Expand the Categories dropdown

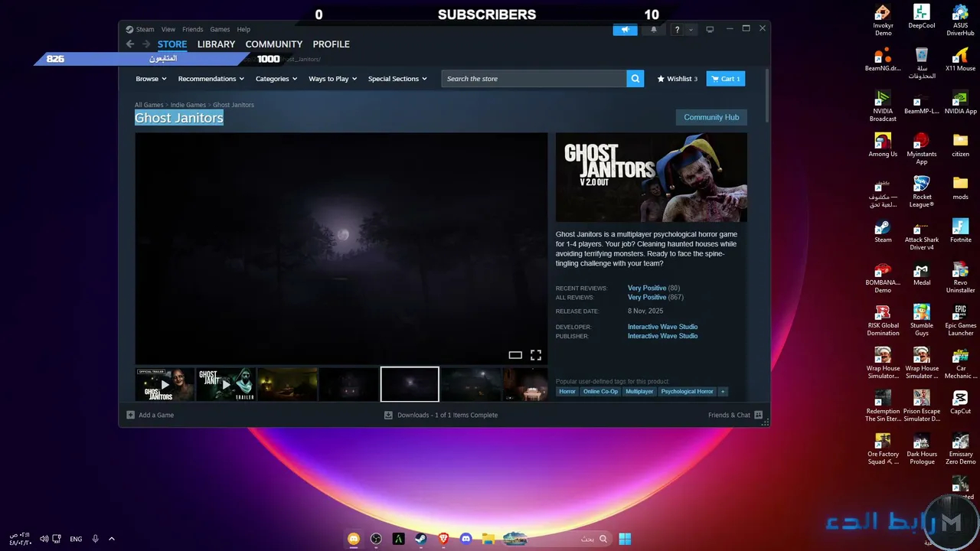tap(276, 79)
